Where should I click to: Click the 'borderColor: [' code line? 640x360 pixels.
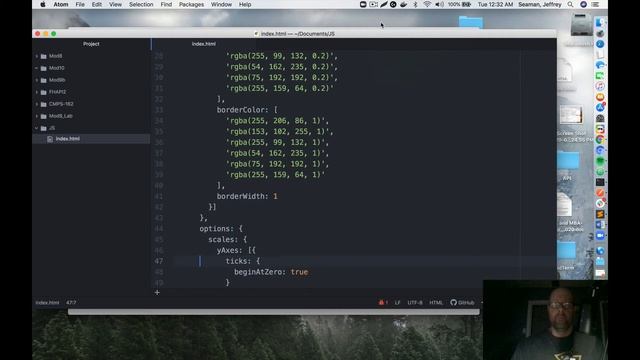point(247,110)
